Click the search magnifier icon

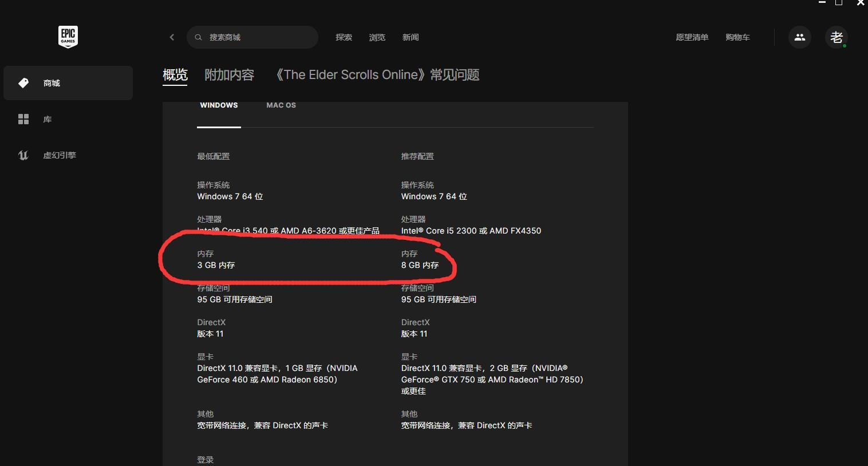[199, 37]
